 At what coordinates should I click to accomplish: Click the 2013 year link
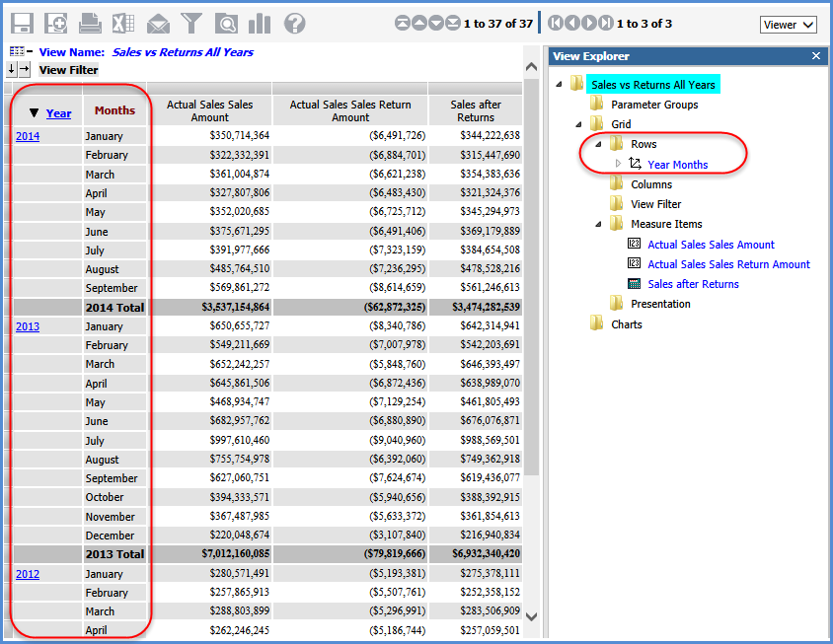coord(28,326)
